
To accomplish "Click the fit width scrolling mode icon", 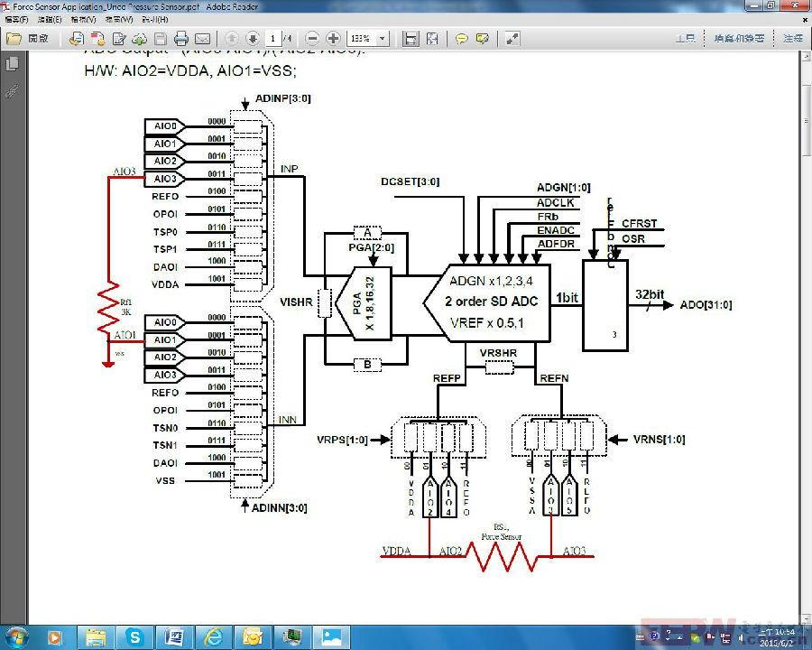I will pos(411,38).
